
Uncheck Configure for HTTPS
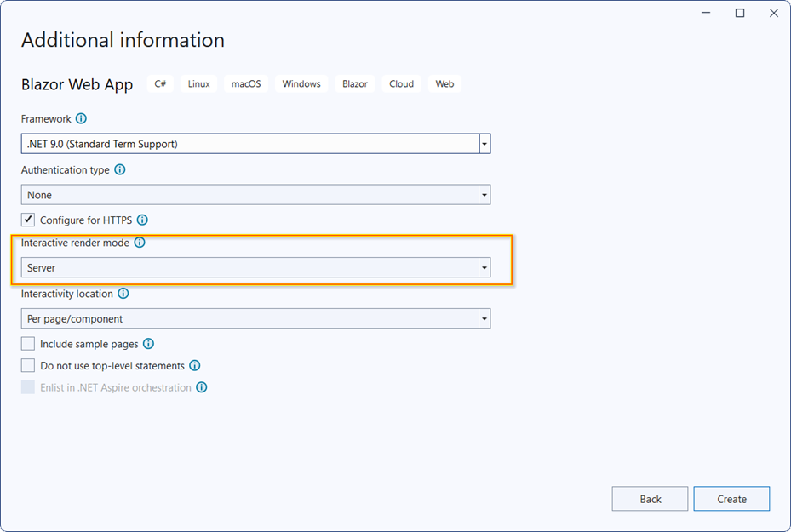coord(28,219)
